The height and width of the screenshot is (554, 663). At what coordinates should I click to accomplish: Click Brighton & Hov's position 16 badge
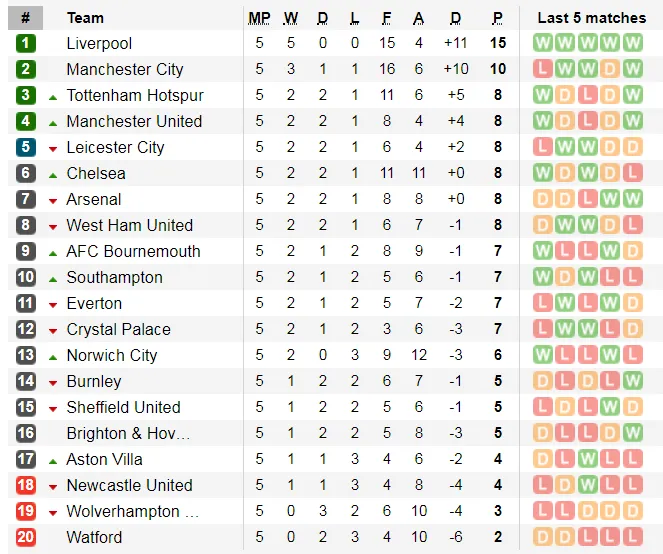pyautogui.click(x=25, y=433)
